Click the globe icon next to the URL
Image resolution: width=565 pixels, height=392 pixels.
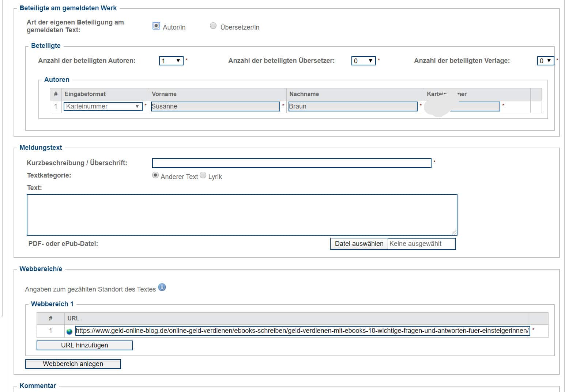tap(69, 331)
